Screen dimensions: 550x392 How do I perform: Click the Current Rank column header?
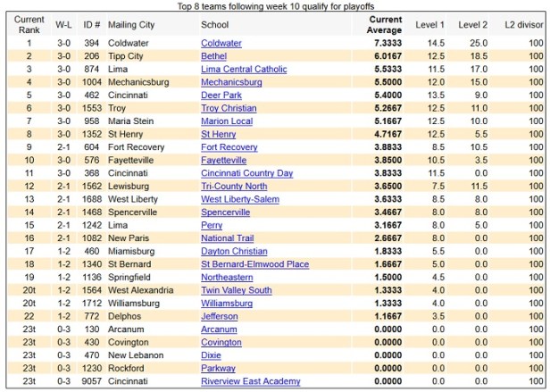click(x=29, y=24)
